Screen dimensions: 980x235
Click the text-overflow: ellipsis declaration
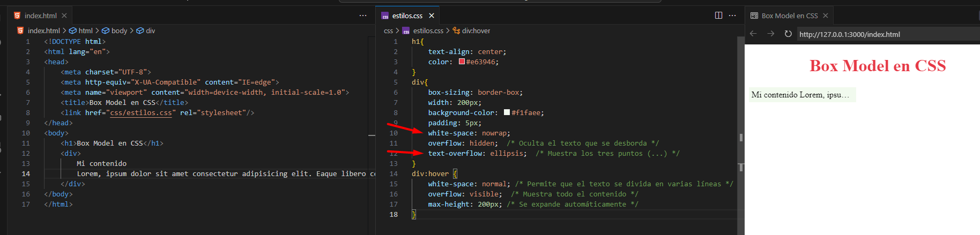(x=477, y=153)
